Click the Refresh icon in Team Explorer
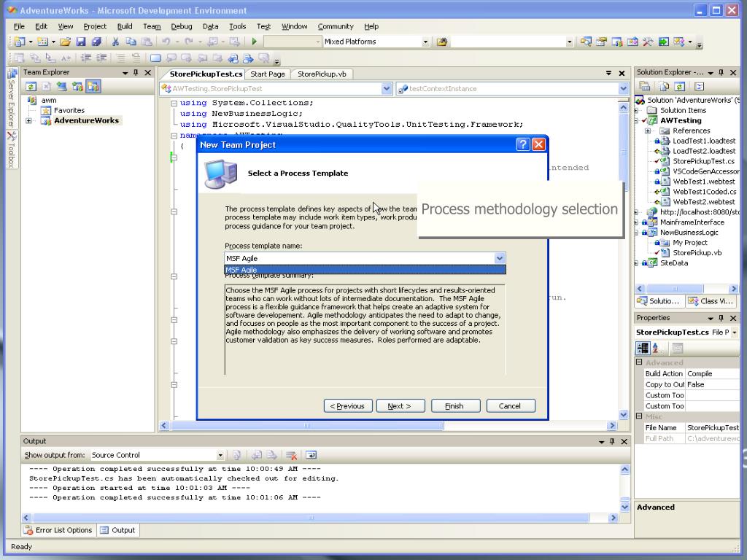Screen dimensions: 747x560 coord(31,87)
